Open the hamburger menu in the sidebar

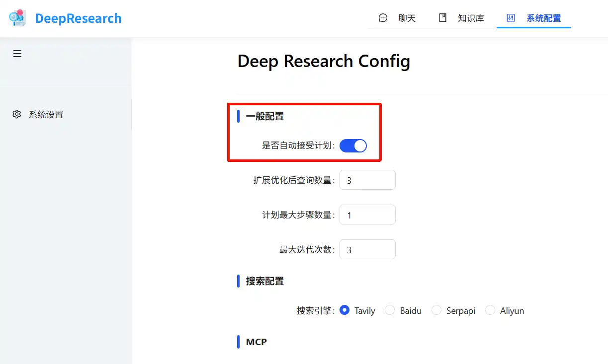tap(17, 53)
